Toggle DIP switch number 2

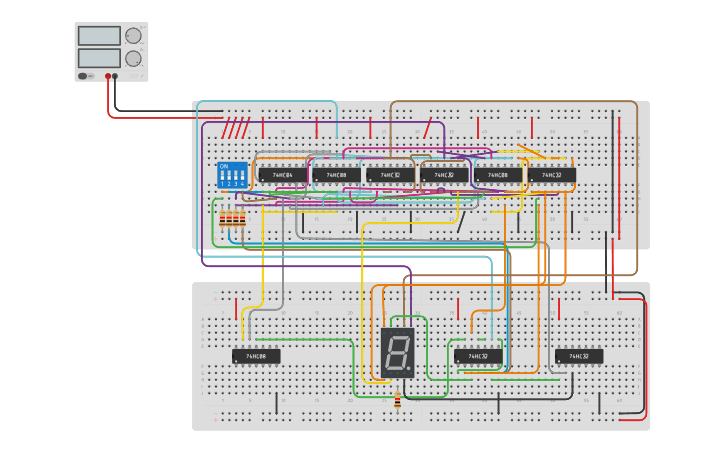coord(229,176)
